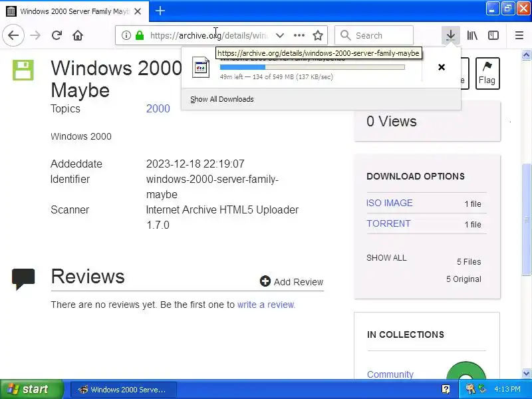Open site information icon in address bar

(126, 35)
